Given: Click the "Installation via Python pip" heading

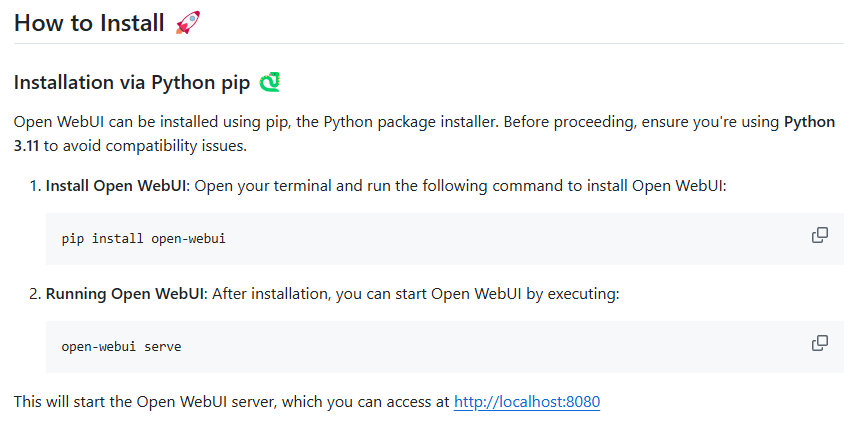Looking at the screenshot, I should [x=132, y=82].
